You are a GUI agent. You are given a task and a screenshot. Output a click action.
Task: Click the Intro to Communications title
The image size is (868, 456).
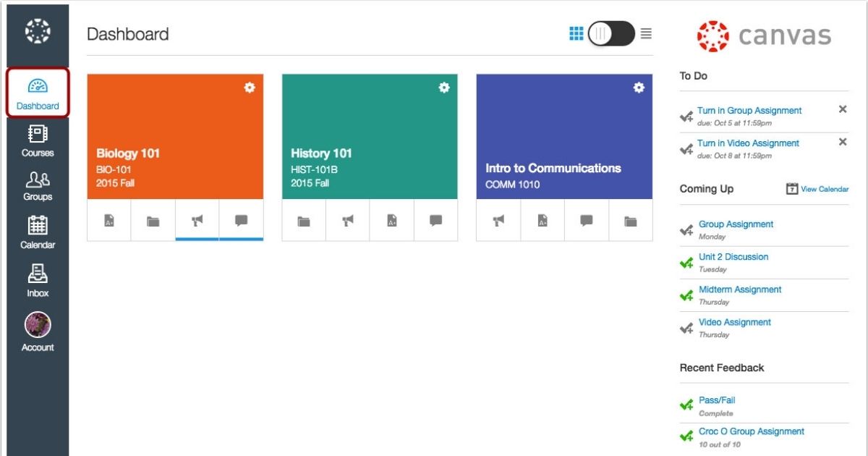tap(553, 168)
